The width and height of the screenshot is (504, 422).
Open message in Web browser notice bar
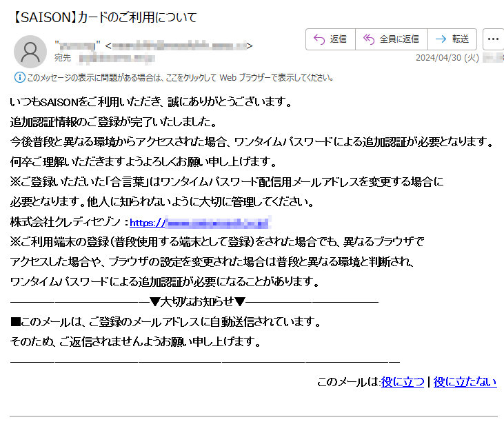click(180, 78)
